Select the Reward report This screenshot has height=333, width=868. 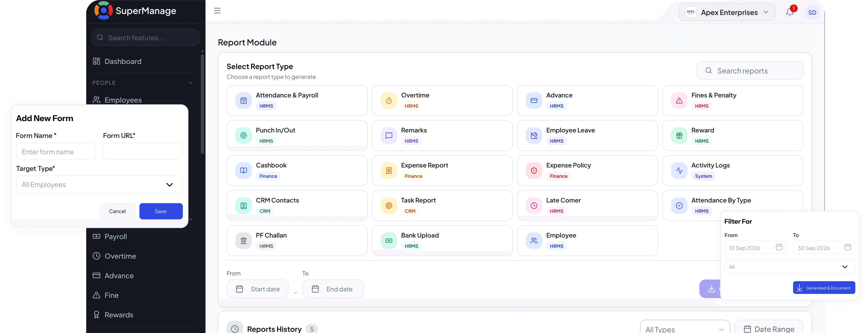point(733,136)
